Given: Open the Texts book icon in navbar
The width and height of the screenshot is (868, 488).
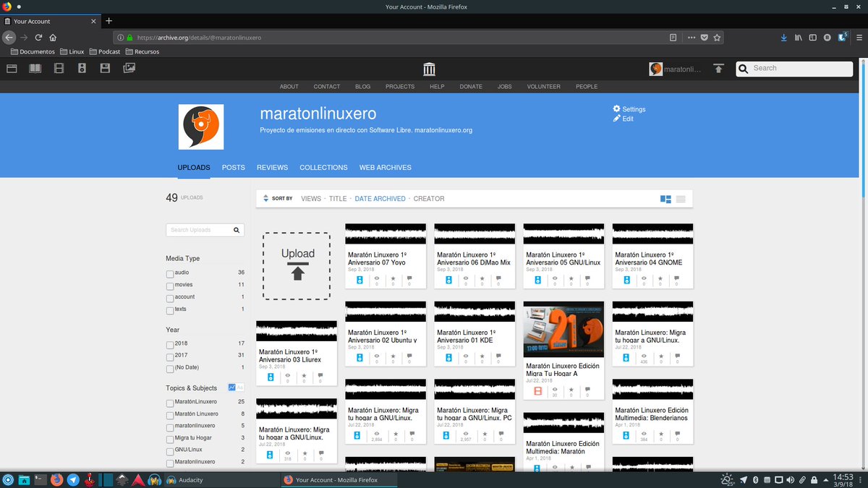Looking at the screenshot, I should click(35, 69).
